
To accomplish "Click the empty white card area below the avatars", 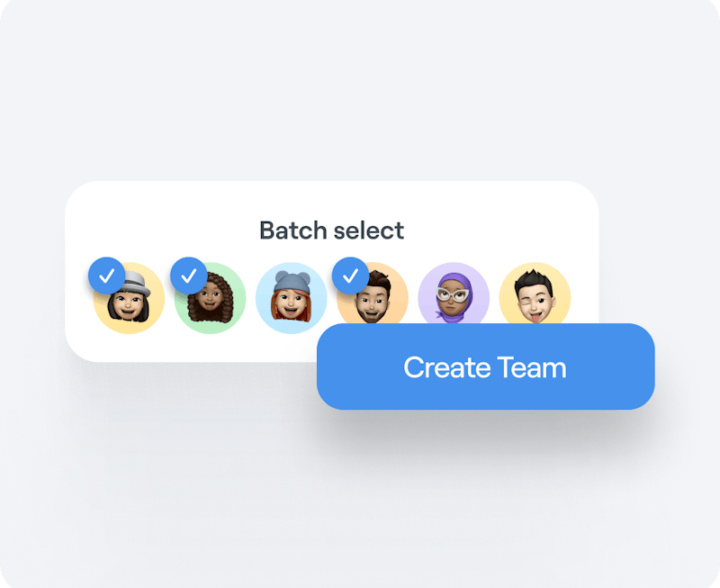I will point(193,348).
